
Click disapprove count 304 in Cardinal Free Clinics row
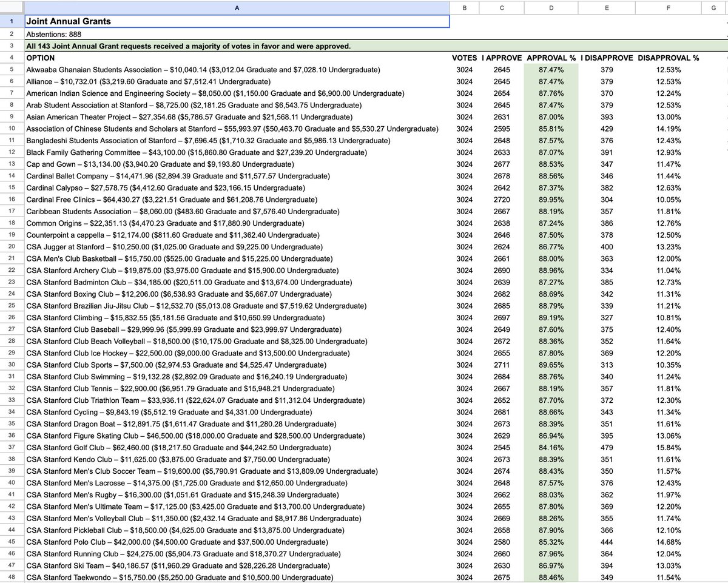[607, 200]
